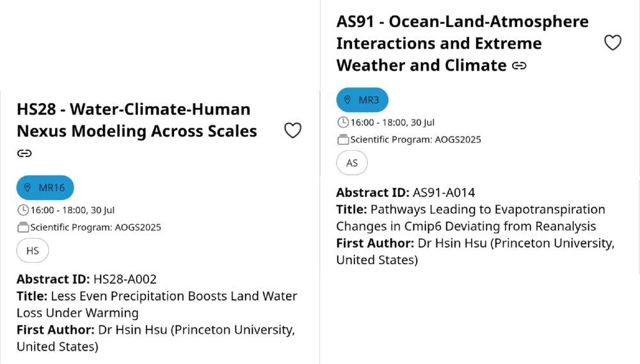
Task: Open the MR3 room location button
Action: (x=362, y=100)
